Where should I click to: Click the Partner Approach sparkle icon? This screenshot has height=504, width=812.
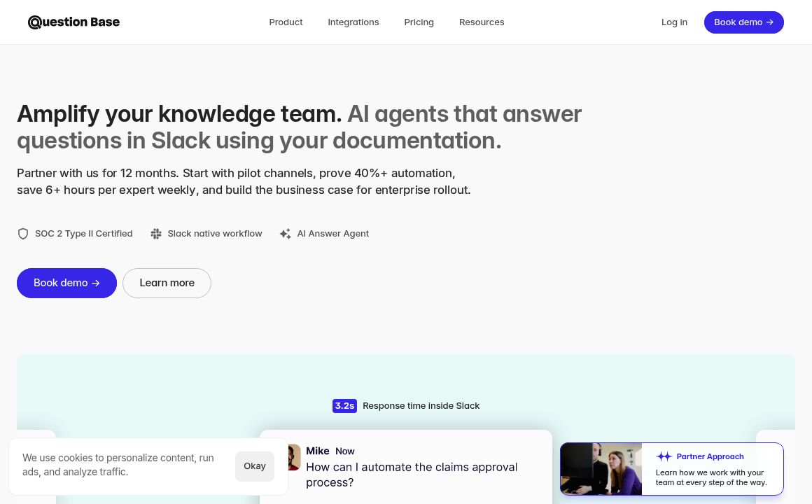point(664,456)
